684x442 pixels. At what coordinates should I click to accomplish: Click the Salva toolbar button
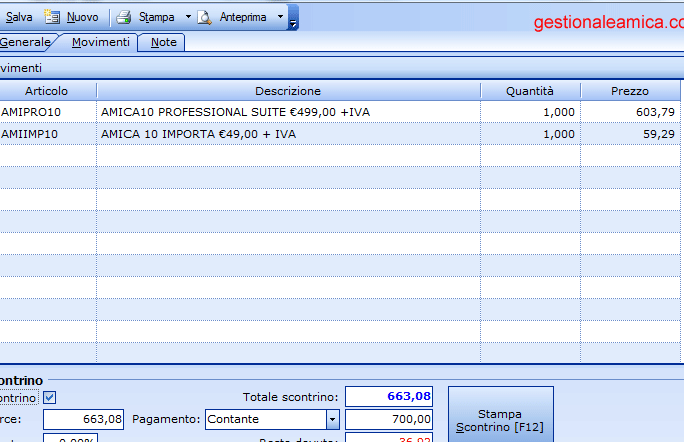point(18,17)
